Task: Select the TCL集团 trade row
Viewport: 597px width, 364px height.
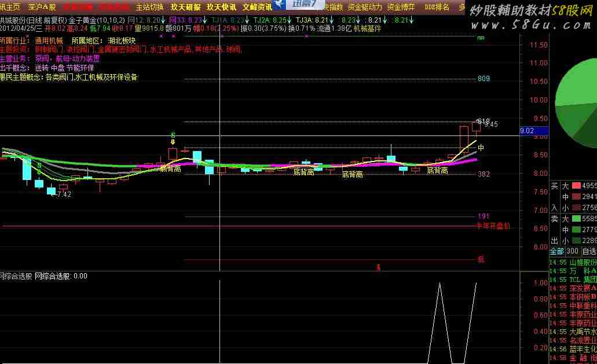Action: coord(573,280)
